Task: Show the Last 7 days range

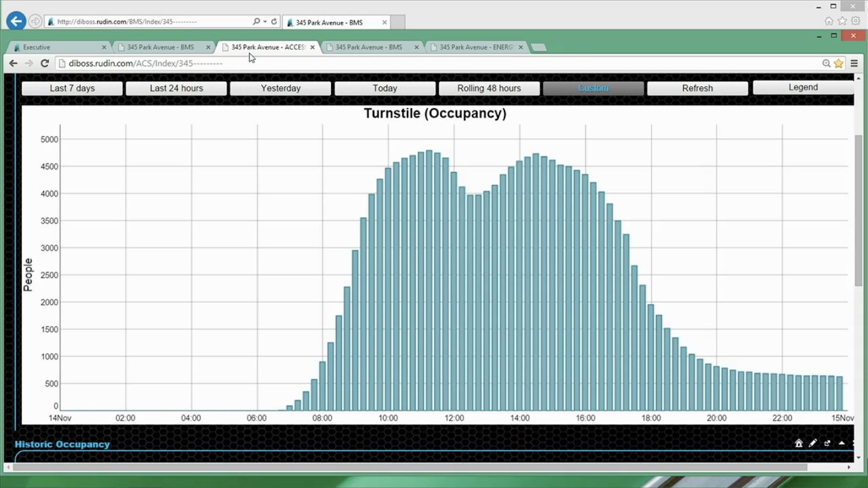Action: [72, 88]
